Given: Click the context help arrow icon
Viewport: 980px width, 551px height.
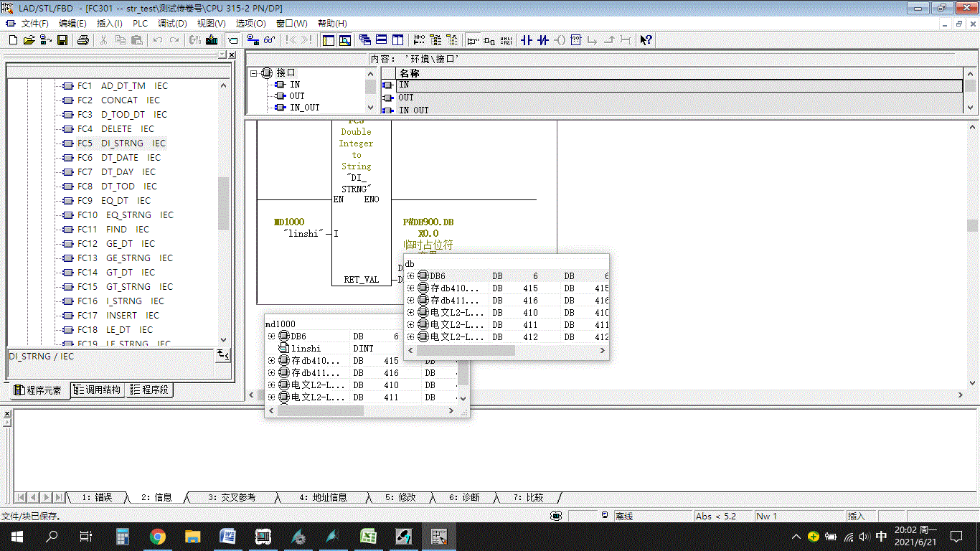Looking at the screenshot, I should (646, 40).
